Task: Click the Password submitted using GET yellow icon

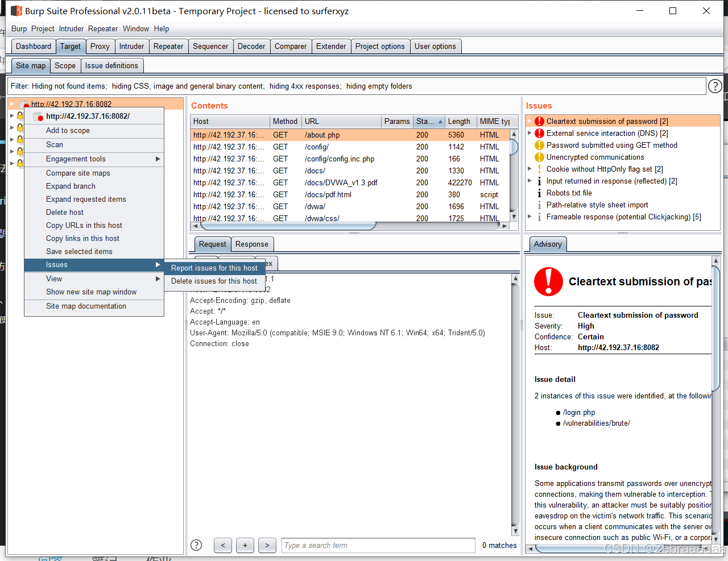Action: point(539,145)
